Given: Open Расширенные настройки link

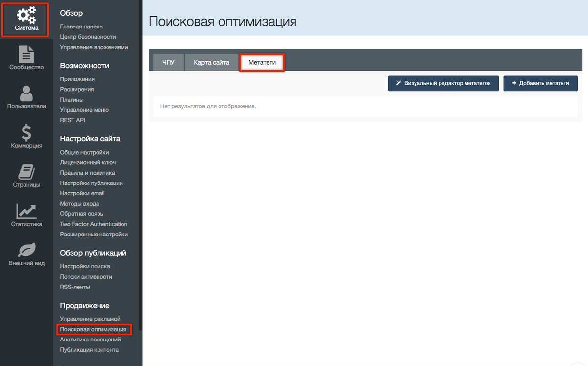Looking at the screenshot, I should point(94,235).
